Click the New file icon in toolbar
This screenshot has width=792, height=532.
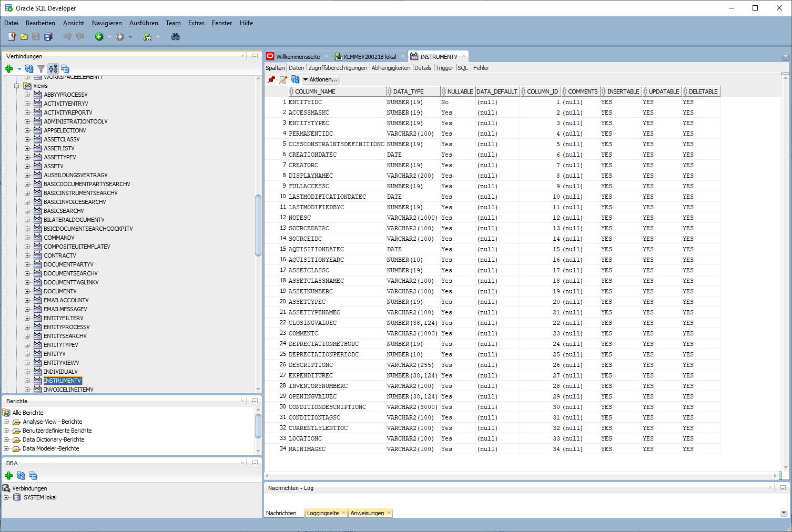tap(12, 37)
